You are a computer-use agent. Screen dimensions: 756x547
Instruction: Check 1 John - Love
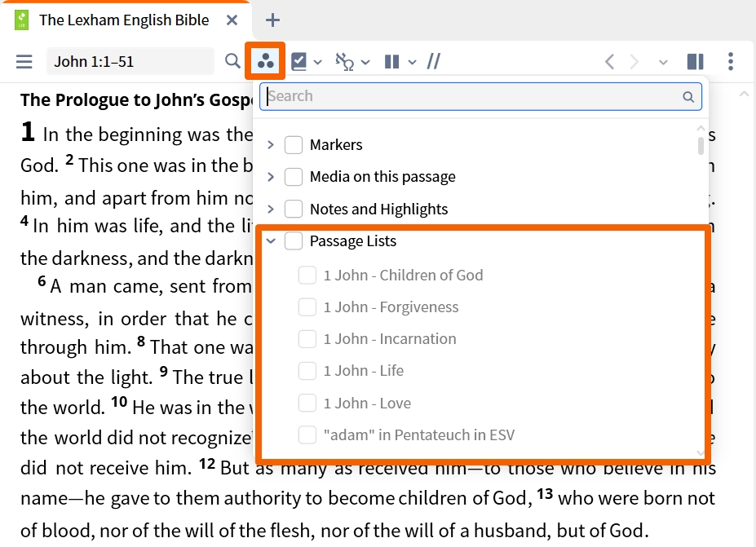point(307,403)
